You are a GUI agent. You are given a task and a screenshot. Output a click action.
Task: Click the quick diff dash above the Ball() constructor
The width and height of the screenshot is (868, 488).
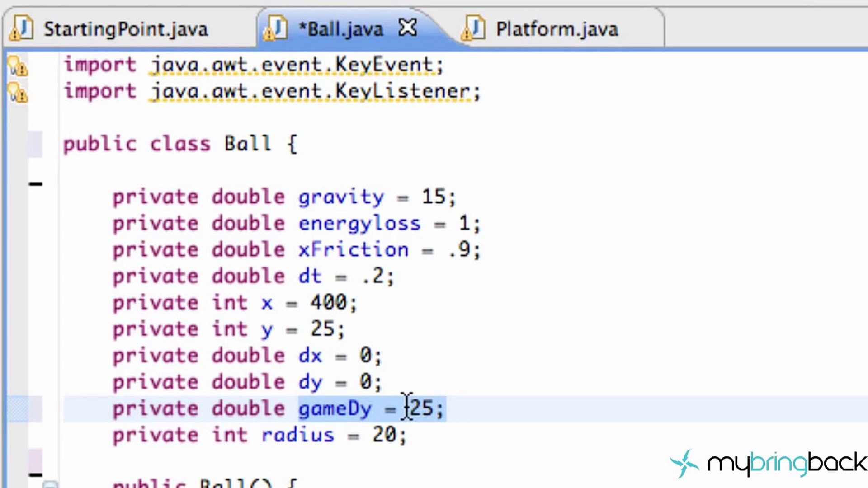point(35,474)
